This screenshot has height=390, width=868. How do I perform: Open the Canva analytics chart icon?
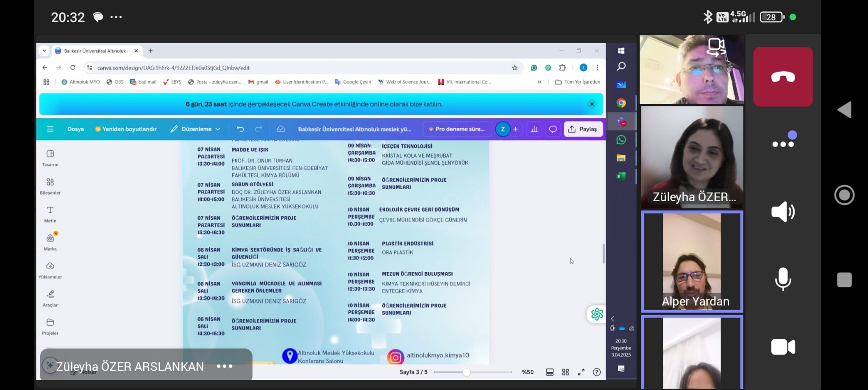point(534,129)
